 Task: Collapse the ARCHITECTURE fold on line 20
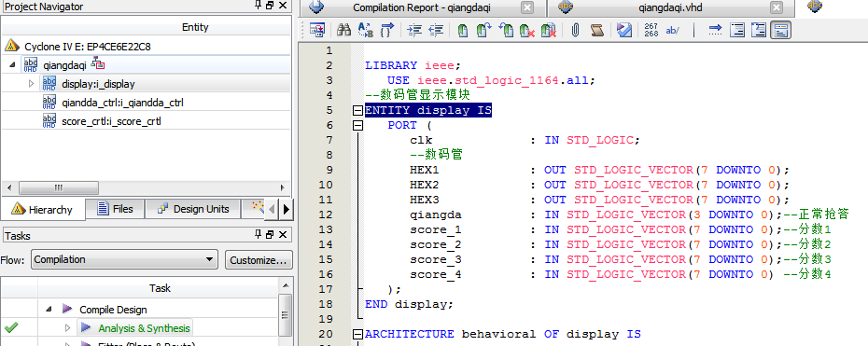click(x=358, y=335)
